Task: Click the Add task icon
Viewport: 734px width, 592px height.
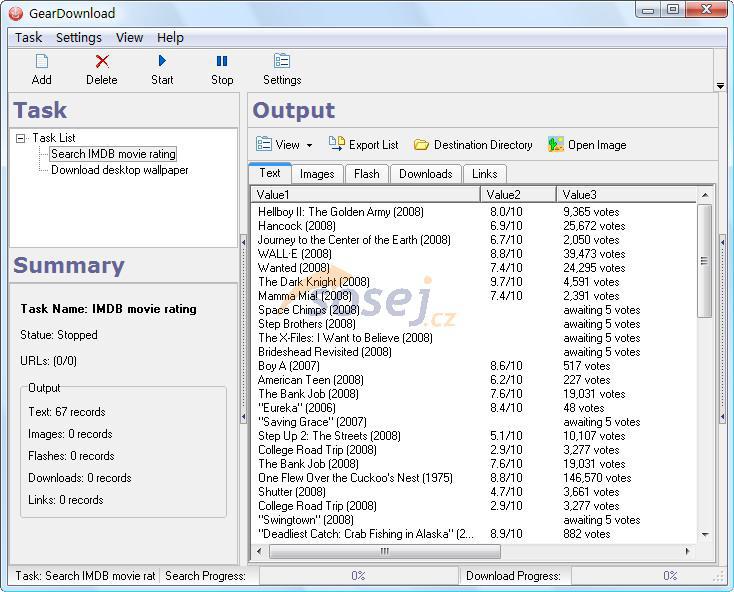Action: (42, 61)
